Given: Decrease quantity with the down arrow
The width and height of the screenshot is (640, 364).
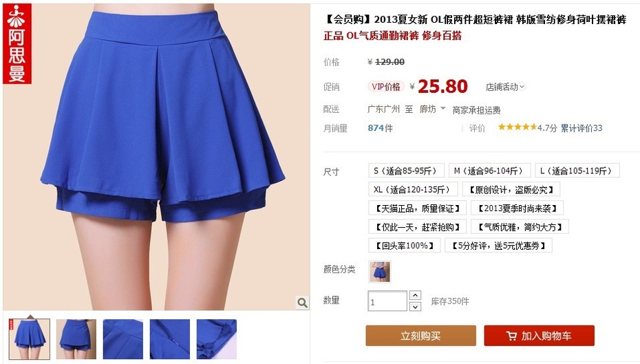Looking at the screenshot, I should [415, 306].
